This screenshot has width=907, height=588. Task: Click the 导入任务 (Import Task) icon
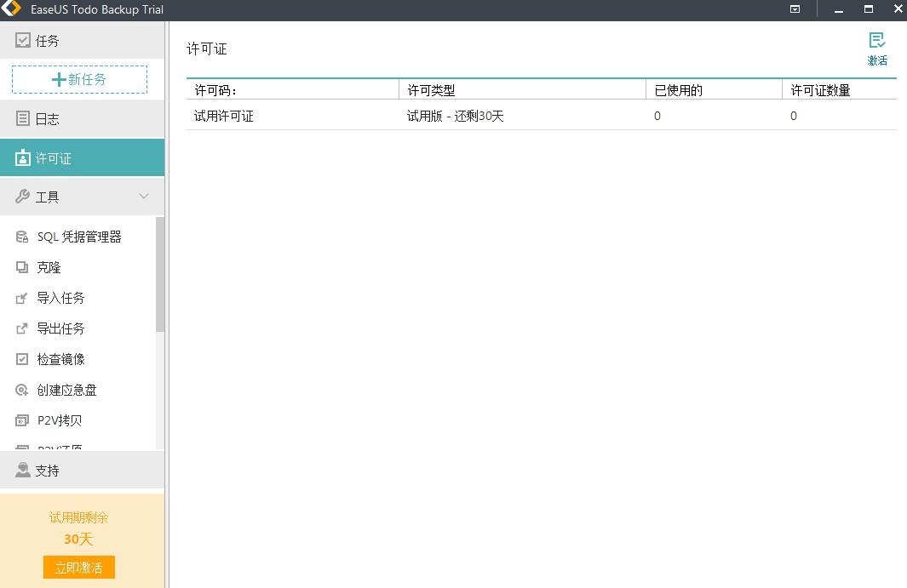(x=22, y=298)
